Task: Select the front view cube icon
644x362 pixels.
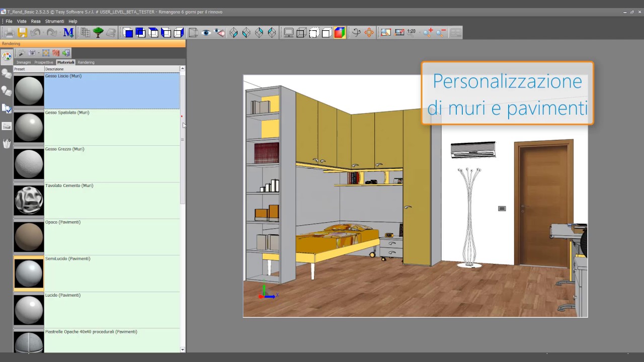Action: tap(128, 33)
